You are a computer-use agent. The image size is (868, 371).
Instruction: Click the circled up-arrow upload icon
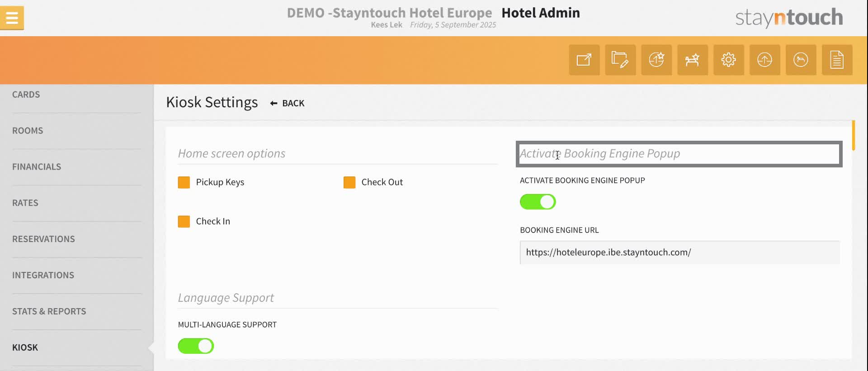[x=765, y=60]
